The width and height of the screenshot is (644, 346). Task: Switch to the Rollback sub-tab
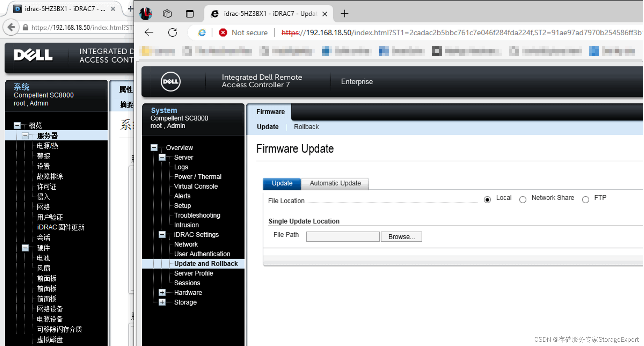click(306, 127)
